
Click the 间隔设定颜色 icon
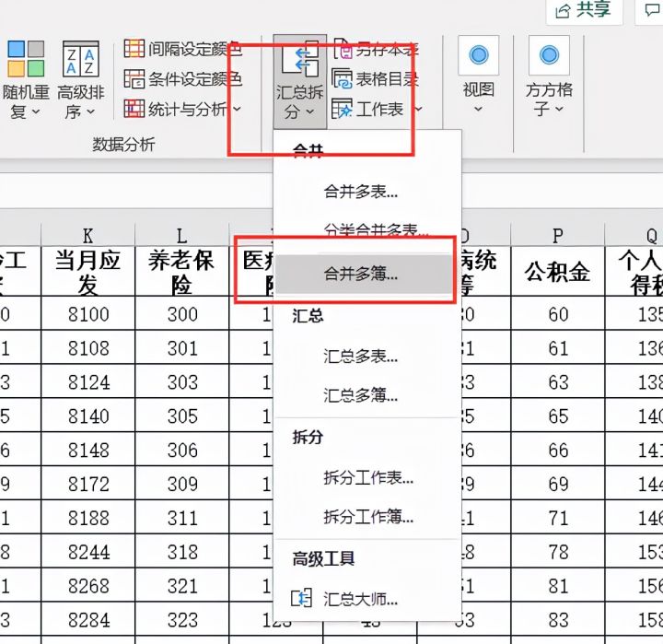(x=134, y=49)
